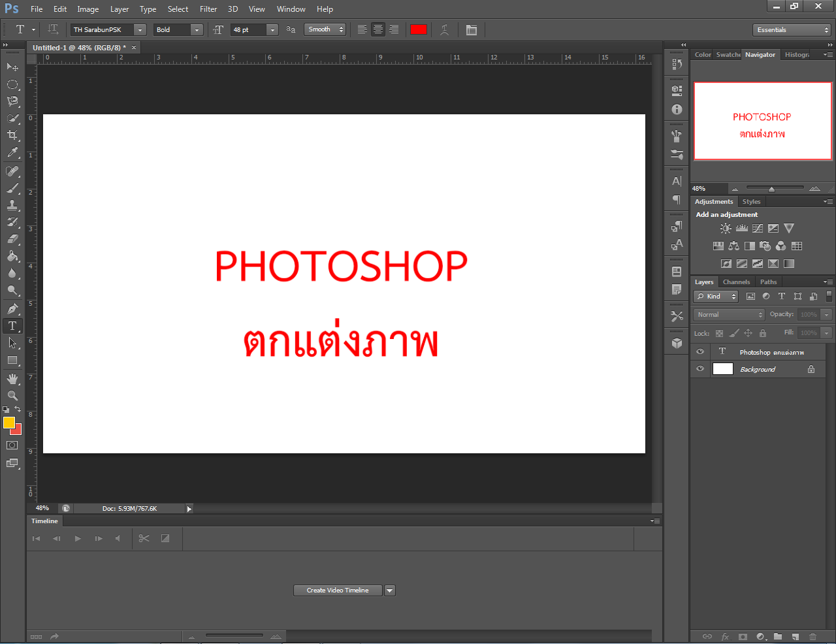Hide the Photoshop text layer
The image size is (836, 644).
pyautogui.click(x=700, y=351)
